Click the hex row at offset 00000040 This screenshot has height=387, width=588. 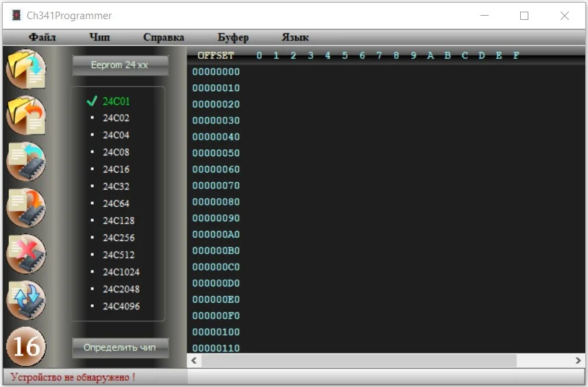click(386, 137)
